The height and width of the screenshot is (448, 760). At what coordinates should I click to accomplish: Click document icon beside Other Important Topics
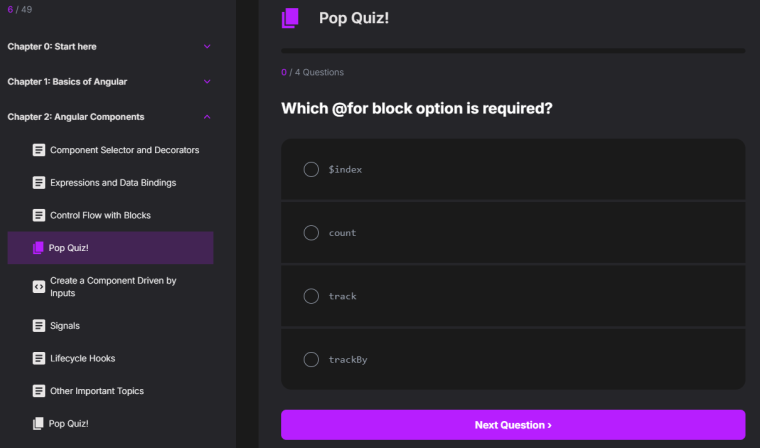click(39, 391)
